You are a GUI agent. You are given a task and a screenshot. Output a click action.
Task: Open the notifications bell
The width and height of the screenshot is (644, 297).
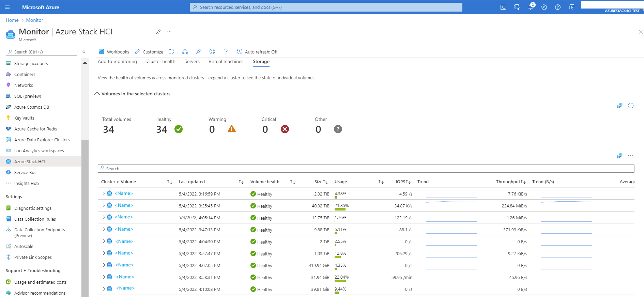pos(531,7)
